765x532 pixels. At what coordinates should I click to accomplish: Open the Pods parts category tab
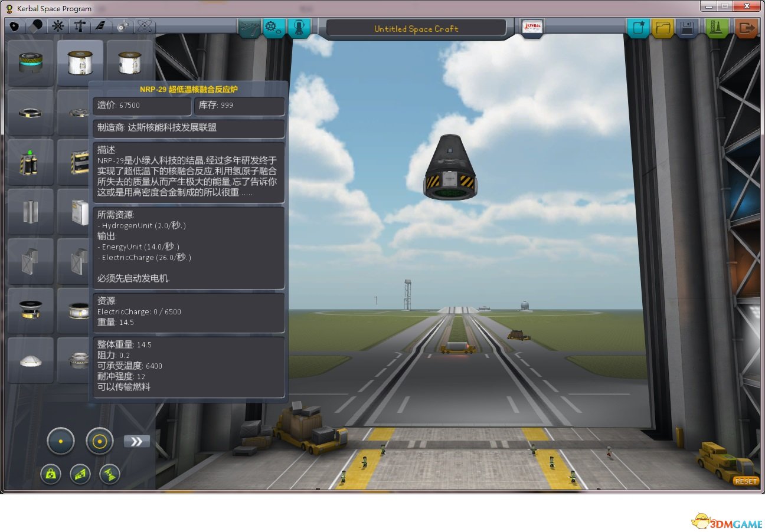point(15,27)
